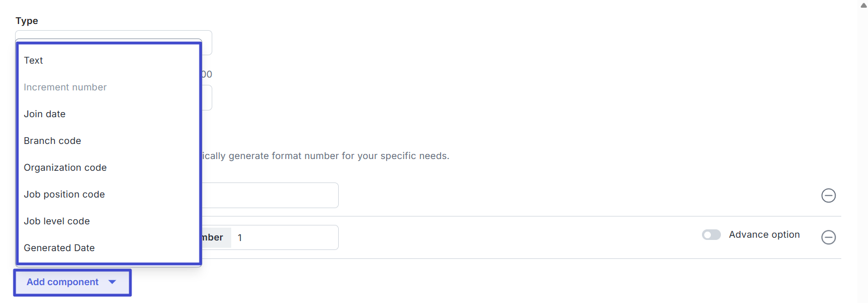
Task: Focus the number field containing 1
Action: (284, 238)
